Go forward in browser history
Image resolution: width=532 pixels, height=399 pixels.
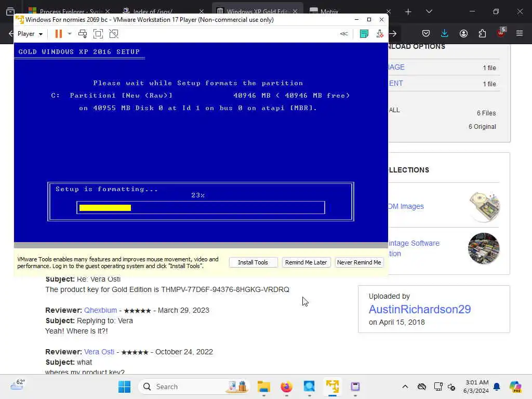point(393,33)
